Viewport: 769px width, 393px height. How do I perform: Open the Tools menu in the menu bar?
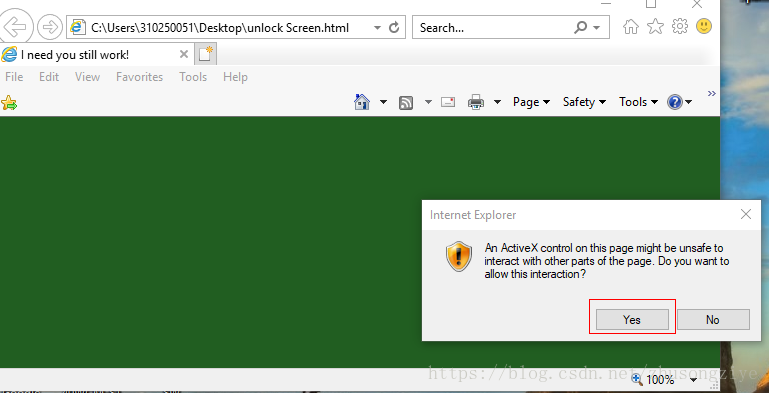point(193,77)
